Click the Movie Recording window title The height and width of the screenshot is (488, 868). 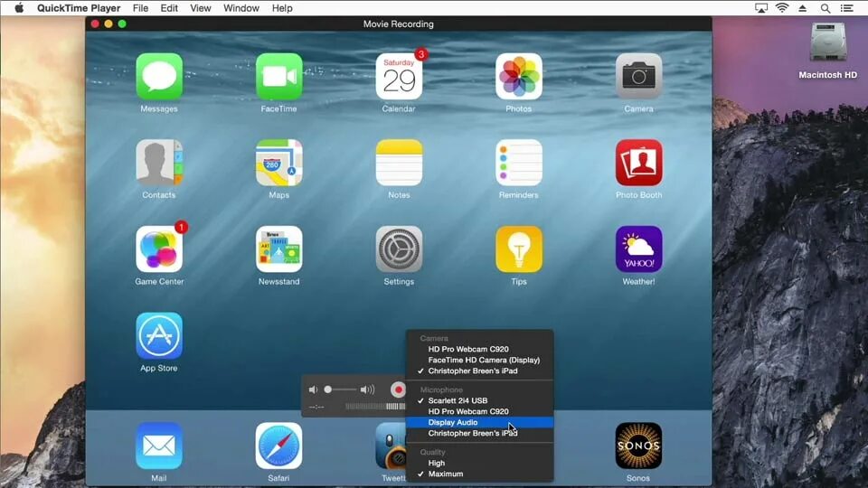tap(399, 23)
